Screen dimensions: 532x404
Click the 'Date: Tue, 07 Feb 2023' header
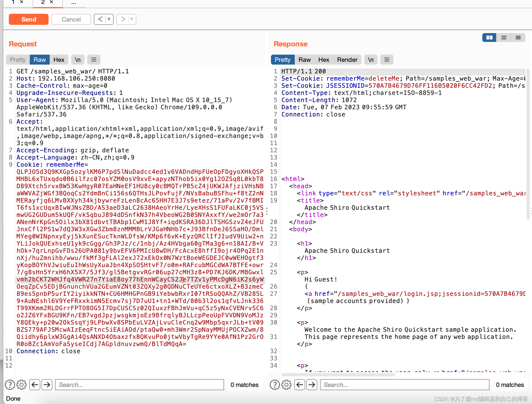coord(344,107)
